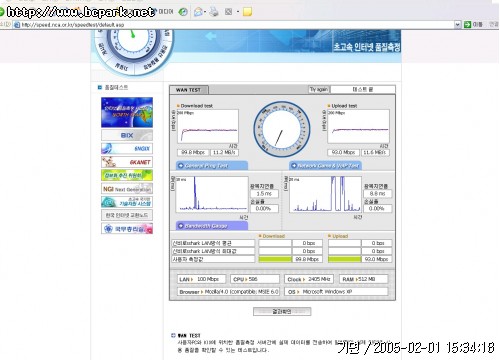Image resolution: width=500 pixels, height=360 pixels.
Task: Open the 한국 인터넷 교환노드 banner
Action: click(127, 215)
